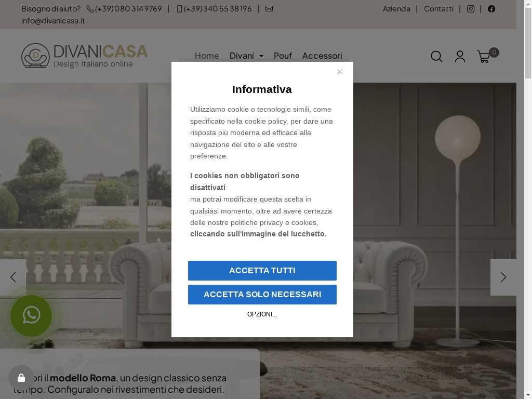Open the user account icon
Screen dimensions: 532x399
click(x=460, y=56)
